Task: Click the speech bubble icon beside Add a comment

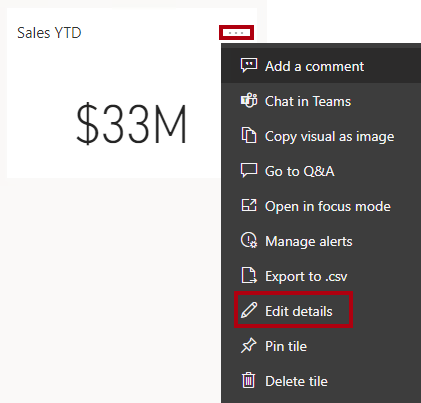Action: point(249,66)
